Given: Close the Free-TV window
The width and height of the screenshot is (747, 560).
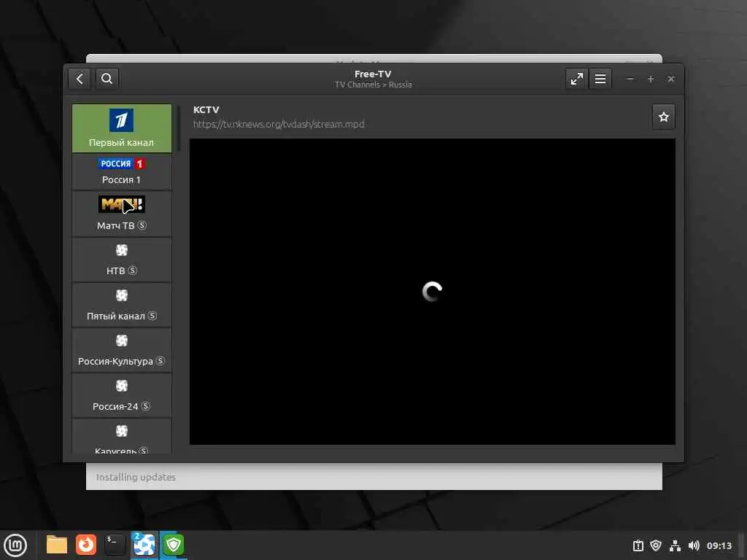Looking at the screenshot, I should pos(671,79).
